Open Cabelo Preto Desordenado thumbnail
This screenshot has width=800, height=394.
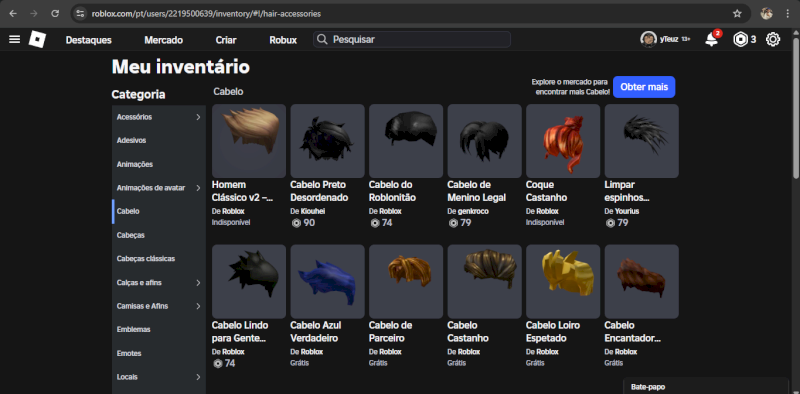coord(328,141)
